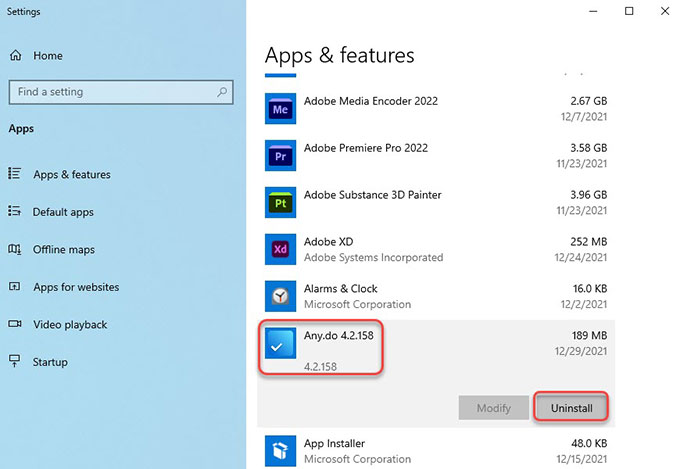
Task: Click the Adobe XD app icon
Action: coord(281,249)
